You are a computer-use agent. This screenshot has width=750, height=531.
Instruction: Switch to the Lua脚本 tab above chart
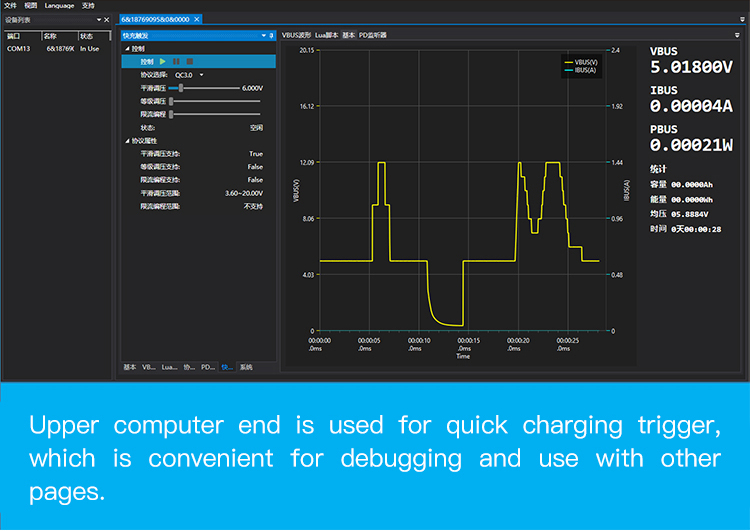(x=327, y=35)
